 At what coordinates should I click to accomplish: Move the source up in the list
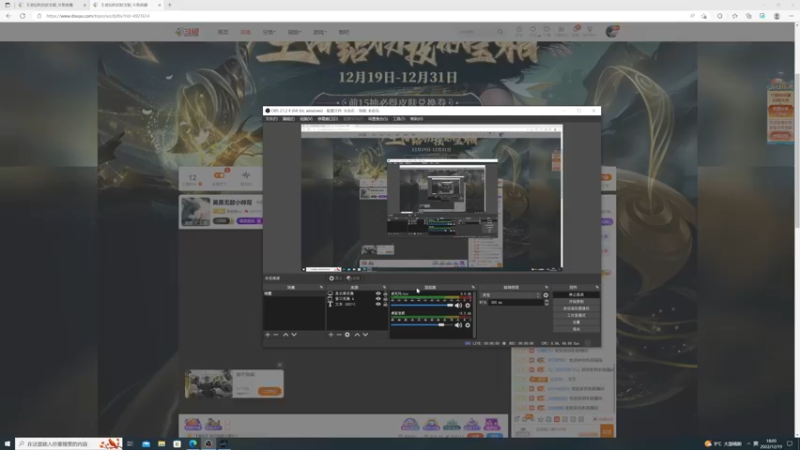(x=357, y=335)
